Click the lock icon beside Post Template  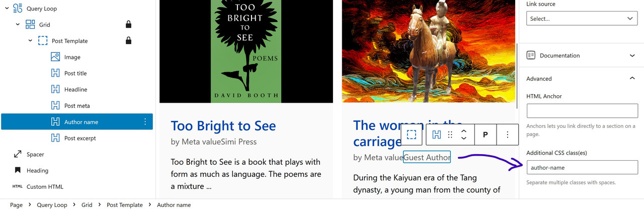pyautogui.click(x=128, y=40)
